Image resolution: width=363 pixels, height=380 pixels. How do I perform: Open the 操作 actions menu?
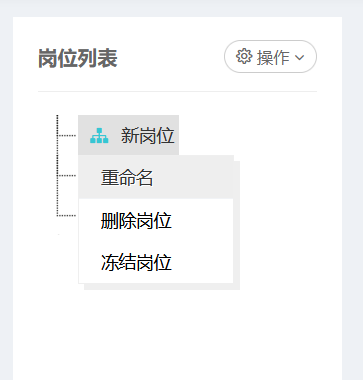tap(270, 57)
